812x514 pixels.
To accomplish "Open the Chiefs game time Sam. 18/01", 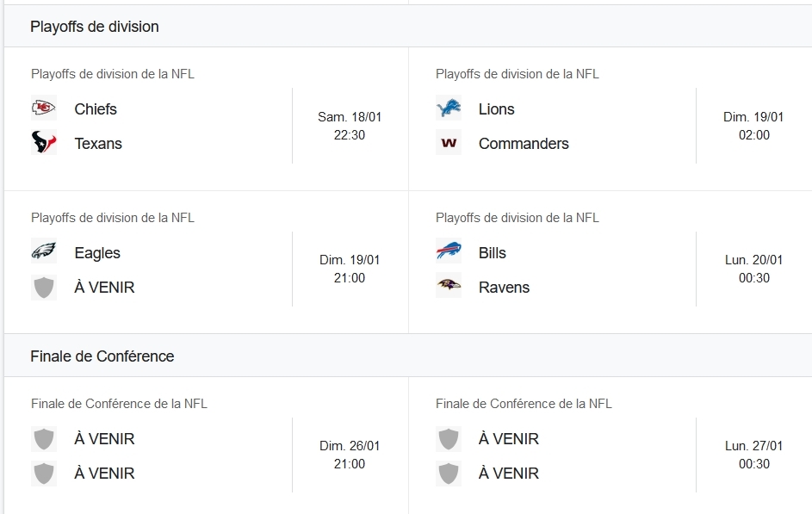I will pos(350,126).
